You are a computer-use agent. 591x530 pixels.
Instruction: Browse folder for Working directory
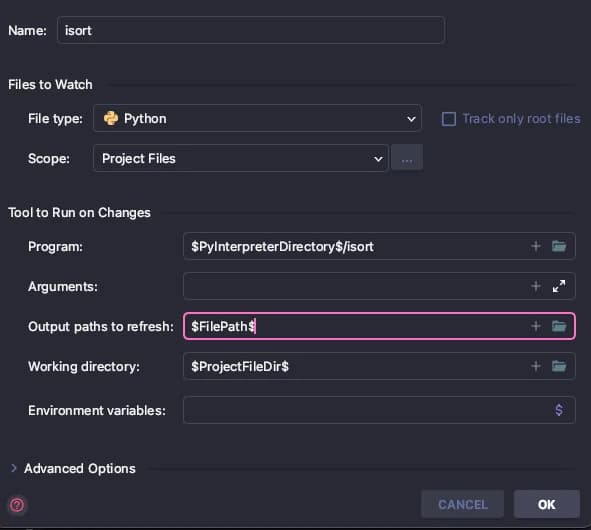559,366
